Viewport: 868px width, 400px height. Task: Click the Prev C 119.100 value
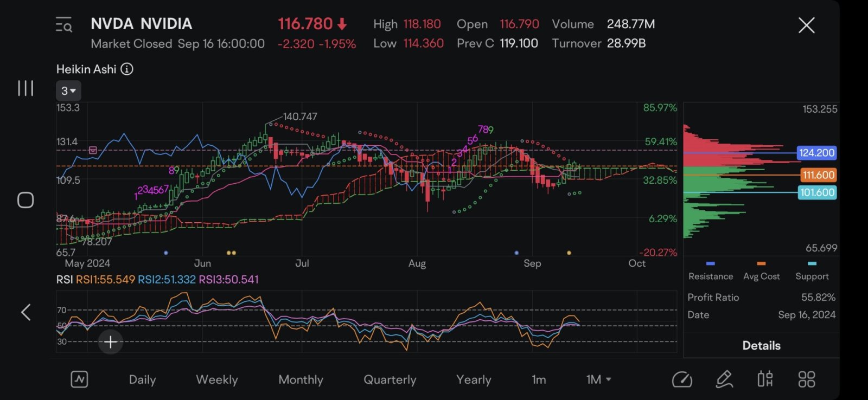[x=519, y=43]
